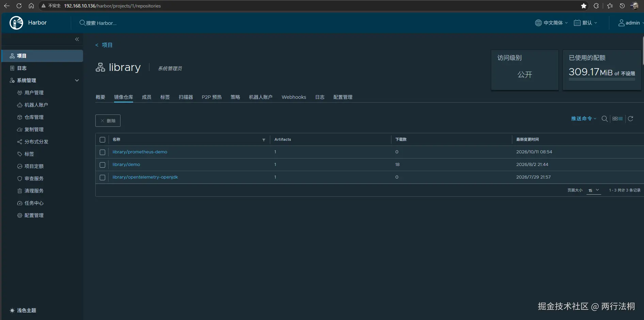Collapse the sidebar with double-chevron icon
The height and width of the screenshot is (320, 644).
[x=77, y=39]
